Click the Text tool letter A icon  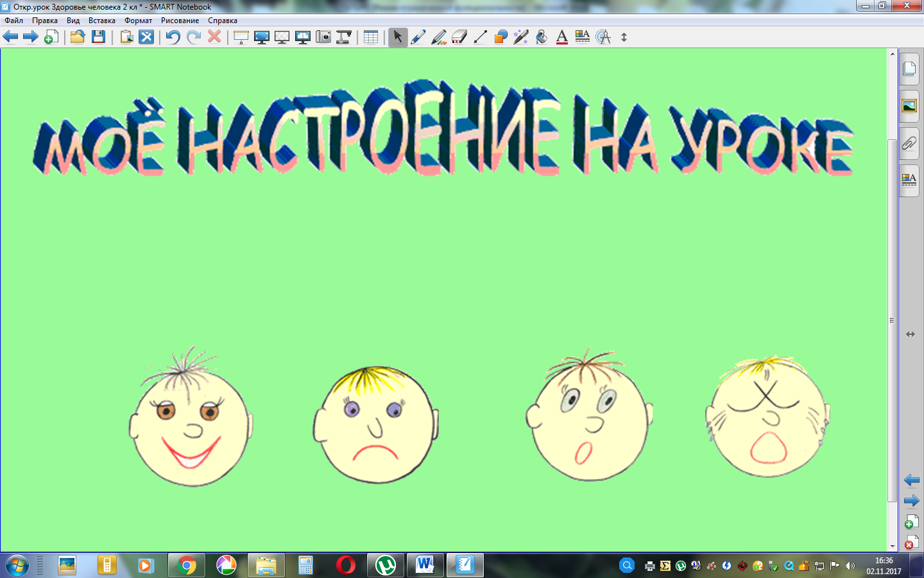click(562, 37)
